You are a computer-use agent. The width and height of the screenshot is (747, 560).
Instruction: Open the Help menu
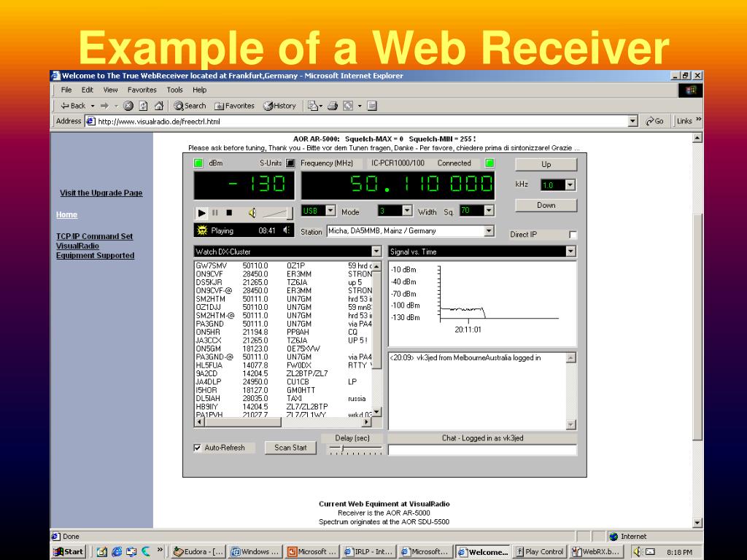coord(200,90)
